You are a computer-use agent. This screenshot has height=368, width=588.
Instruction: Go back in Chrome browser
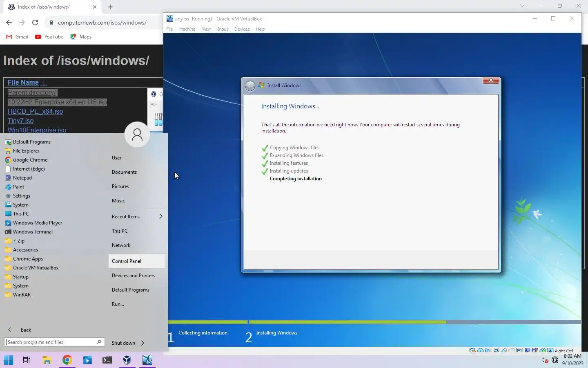coord(9,22)
